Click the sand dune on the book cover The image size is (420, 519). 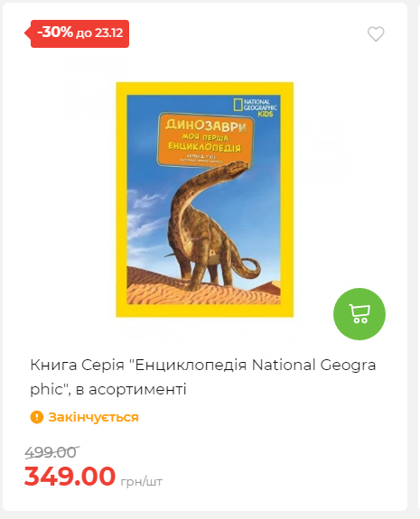(x=202, y=286)
